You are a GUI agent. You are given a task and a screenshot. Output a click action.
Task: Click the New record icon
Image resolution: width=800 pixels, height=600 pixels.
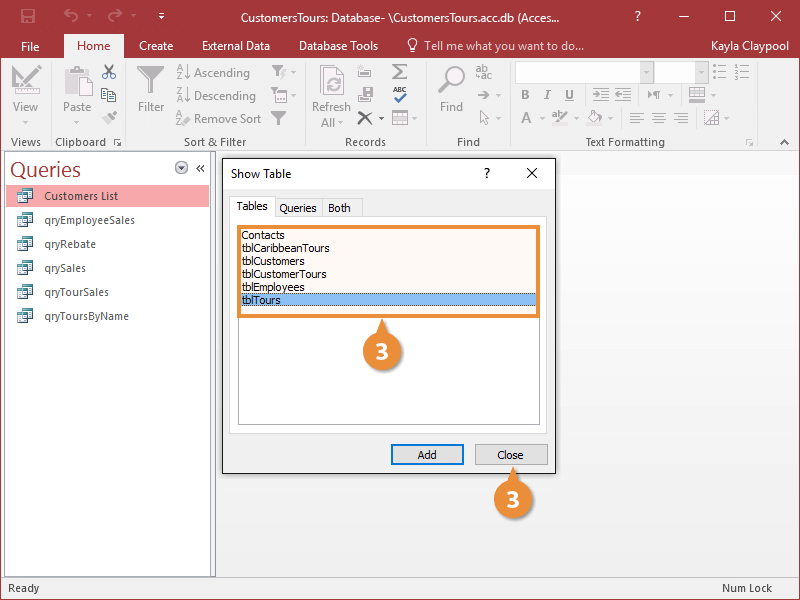(364, 71)
